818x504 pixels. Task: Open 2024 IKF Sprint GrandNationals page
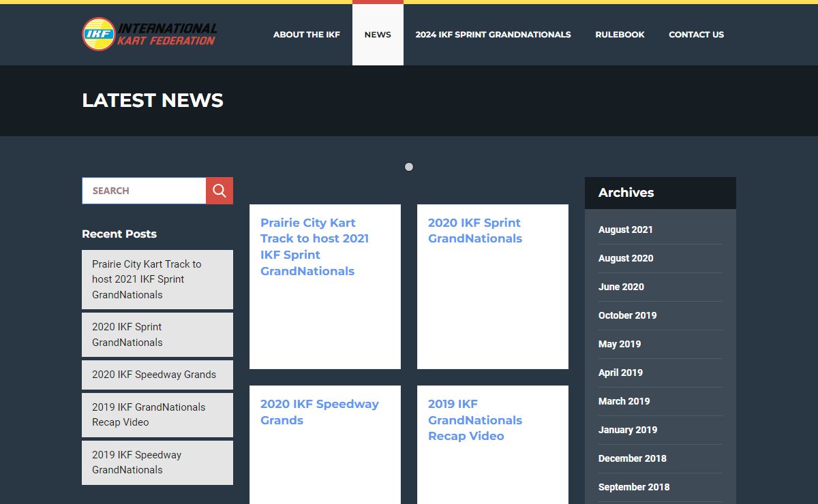pos(494,35)
